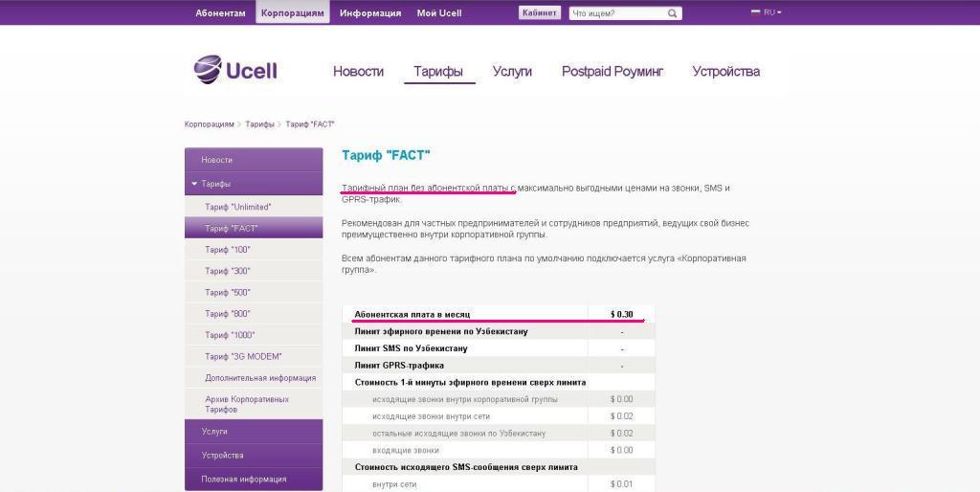Open Устройства in the sidebar
Image resolution: width=980 pixels, height=492 pixels.
(254, 455)
